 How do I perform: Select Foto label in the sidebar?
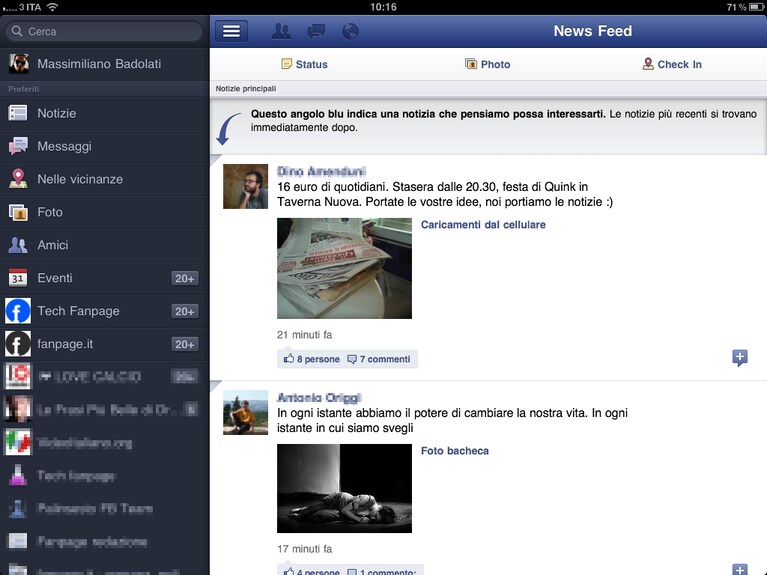pos(50,212)
